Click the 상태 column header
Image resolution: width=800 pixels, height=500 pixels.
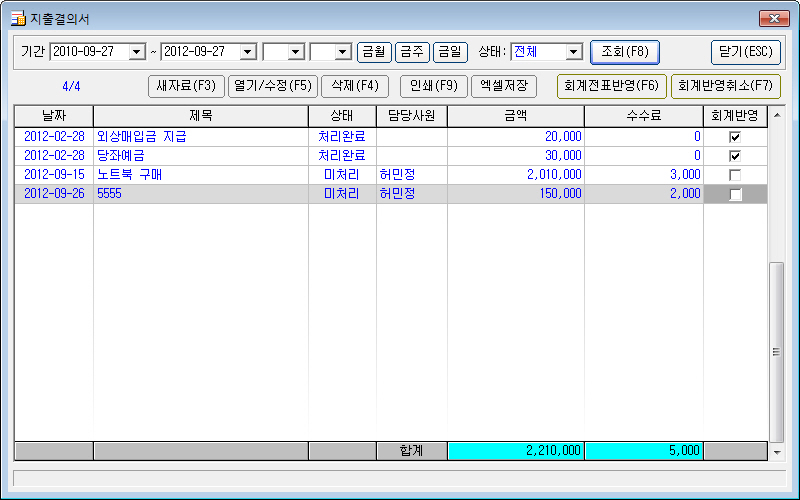click(x=342, y=116)
